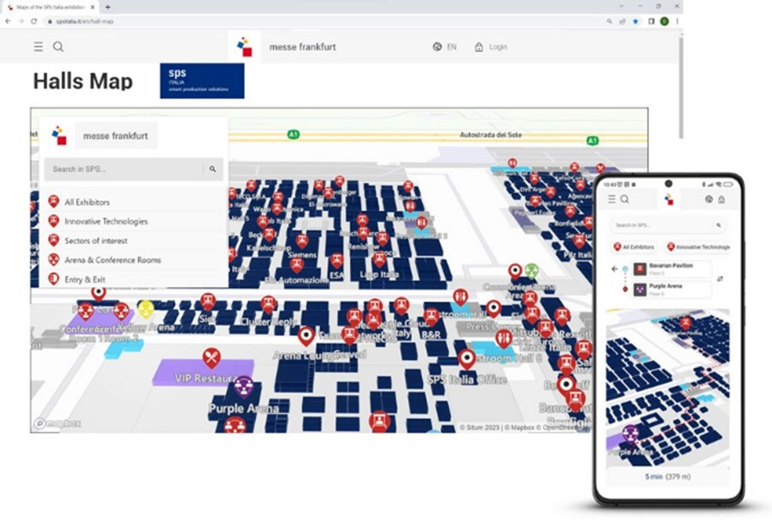This screenshot has width=772, height=532.
Task: Tap the 5 min (379 m) route summary
Action: 668,476
